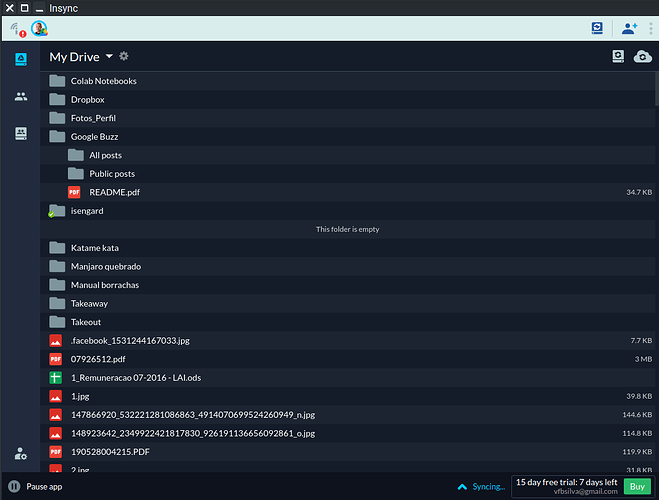
Task: Click the connection status icon with red alert
Action: (x=18, y=29)
